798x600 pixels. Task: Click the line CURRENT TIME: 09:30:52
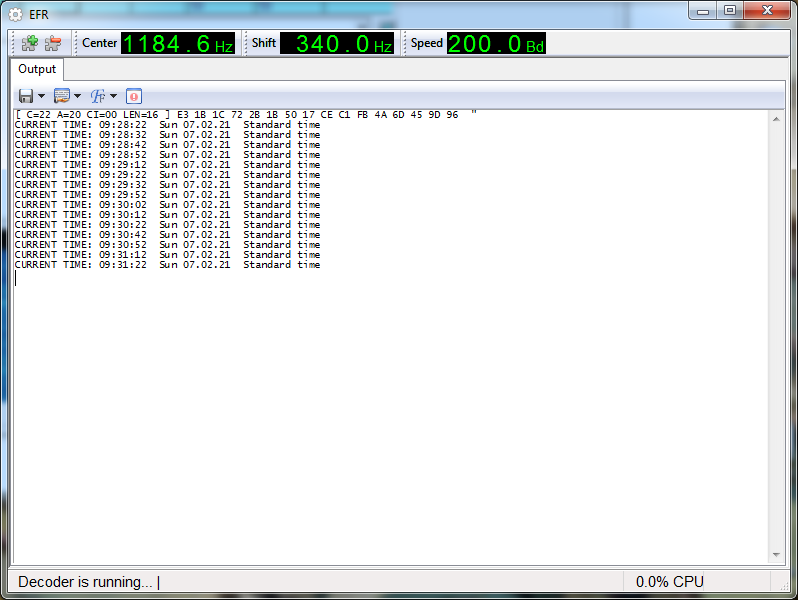pyautogui.click(x=167, y=245)
